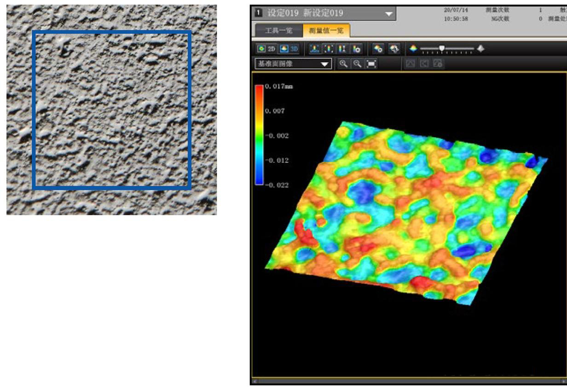Click the dropdown arrow beside 新设定019

(389, 14)
